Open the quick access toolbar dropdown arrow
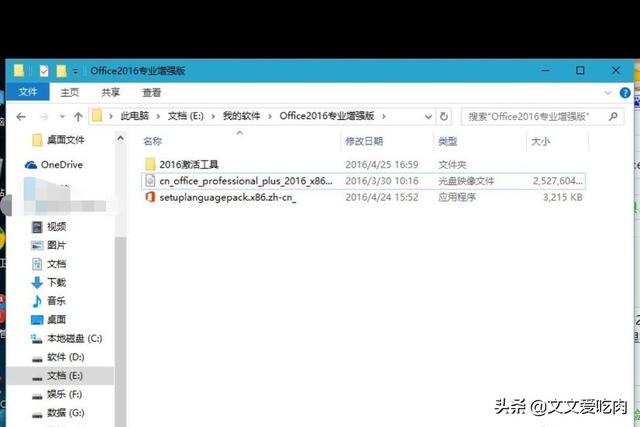Image resolution: width=640 pixels, height=427 pixels. pos(76,71)
